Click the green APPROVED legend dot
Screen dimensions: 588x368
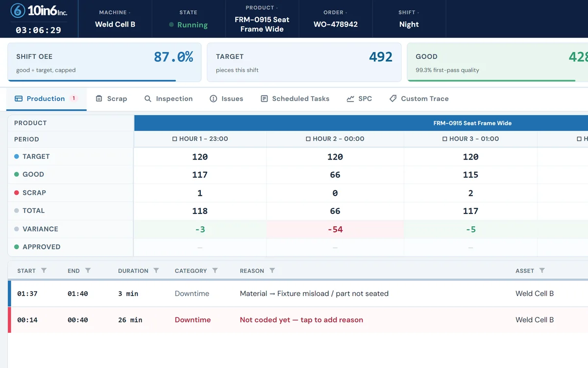[17, 247]
